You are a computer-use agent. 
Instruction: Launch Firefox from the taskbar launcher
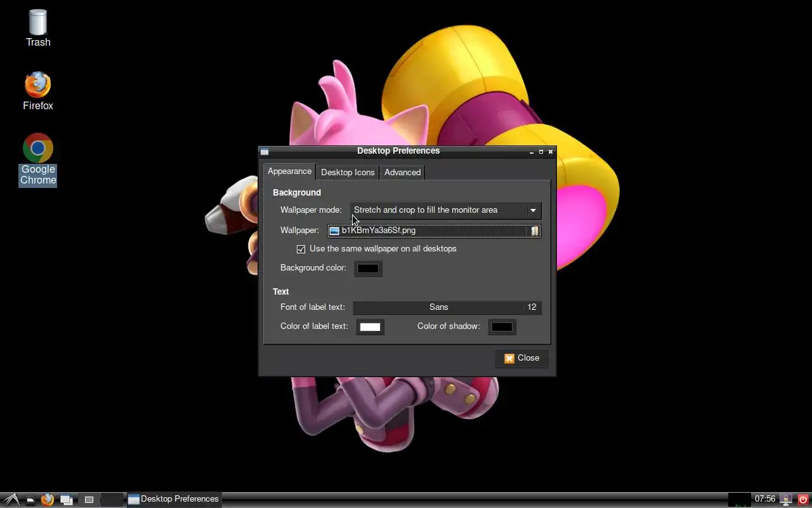click(x=48, y=500)
